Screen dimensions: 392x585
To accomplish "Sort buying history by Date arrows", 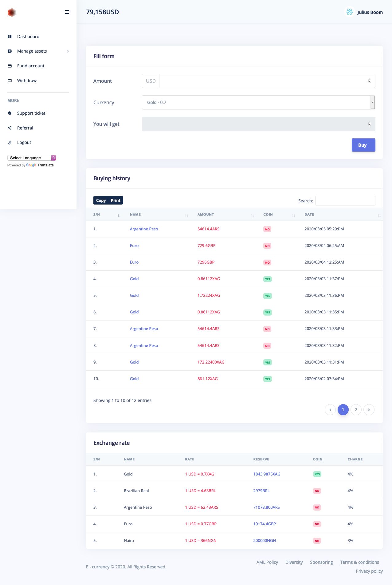I will (379, 216).
